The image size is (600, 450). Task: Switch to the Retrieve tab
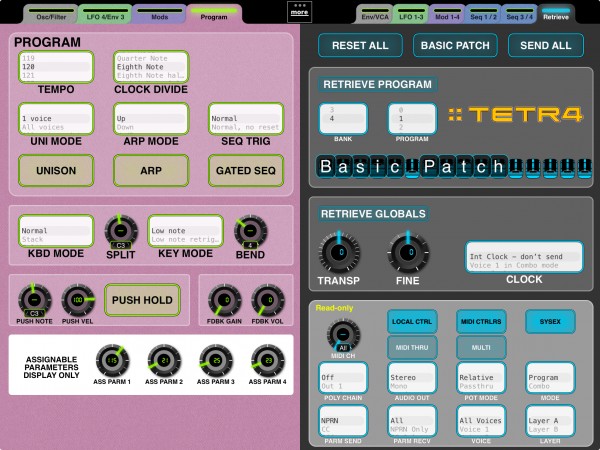click(556, 14)
